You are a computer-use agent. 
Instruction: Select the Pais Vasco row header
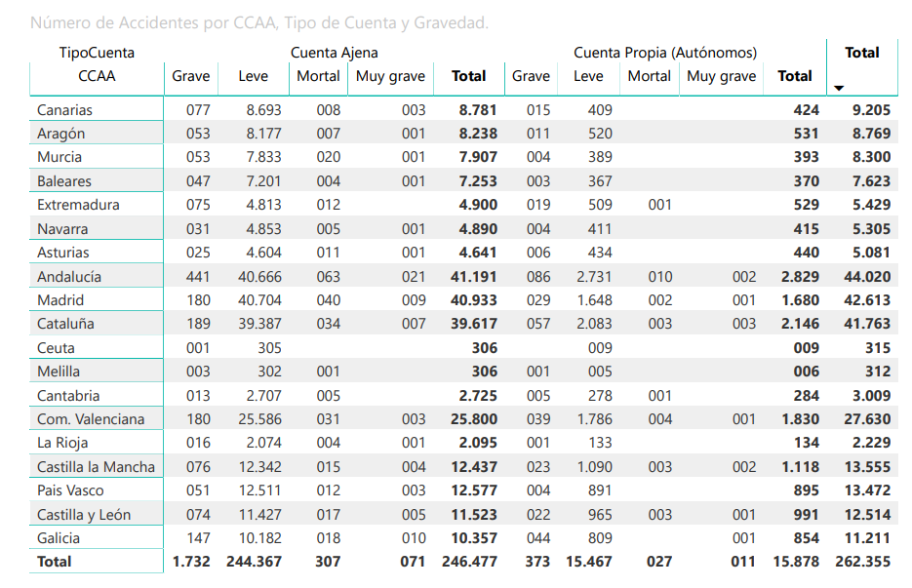70,490
